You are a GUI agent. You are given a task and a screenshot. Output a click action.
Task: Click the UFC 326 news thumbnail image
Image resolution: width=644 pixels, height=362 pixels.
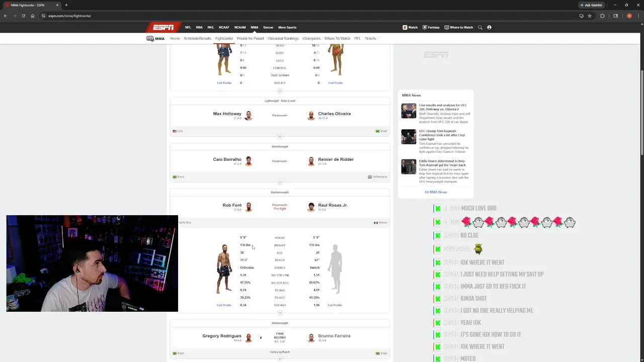pyautogui.click(x=409, y=111)
